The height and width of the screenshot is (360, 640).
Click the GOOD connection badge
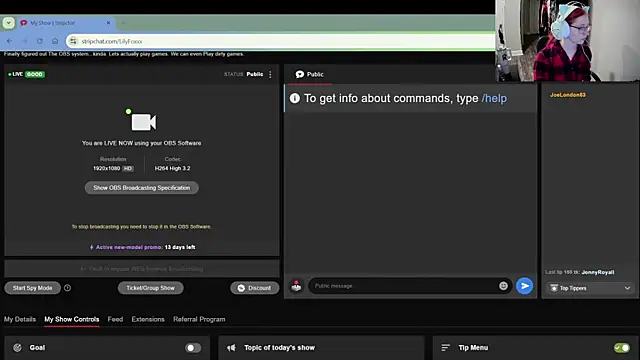pyautogui.click(x=35, y=74)
